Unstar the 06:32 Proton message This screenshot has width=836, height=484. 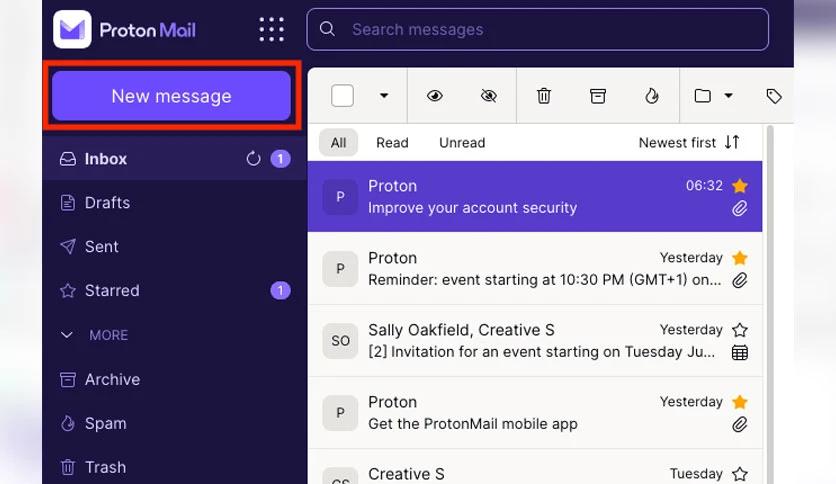tap(739, 186)
